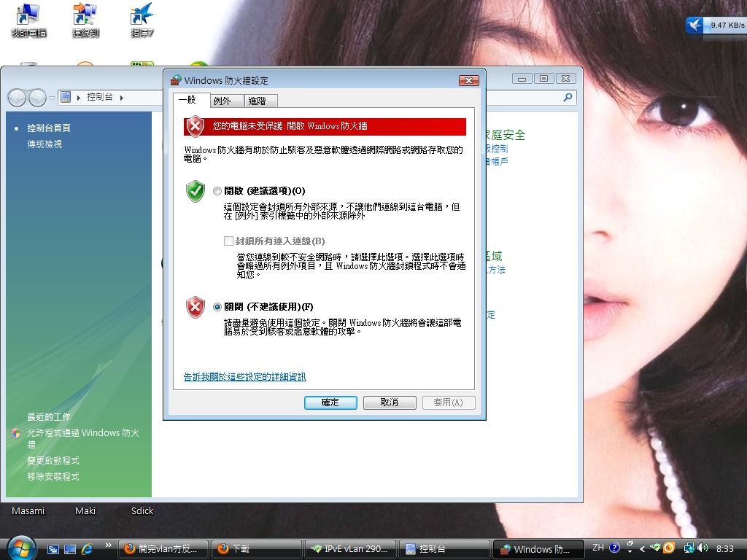Expand the recent pages dropdown by nav arrows
Viewport: 747px width, 560px height.
click(x=53, y=98)
